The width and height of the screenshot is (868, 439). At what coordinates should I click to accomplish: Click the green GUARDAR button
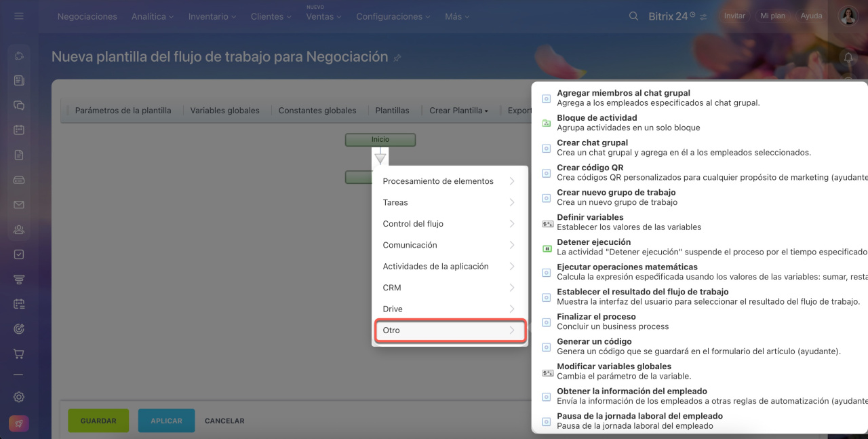[x=98, y=421]
